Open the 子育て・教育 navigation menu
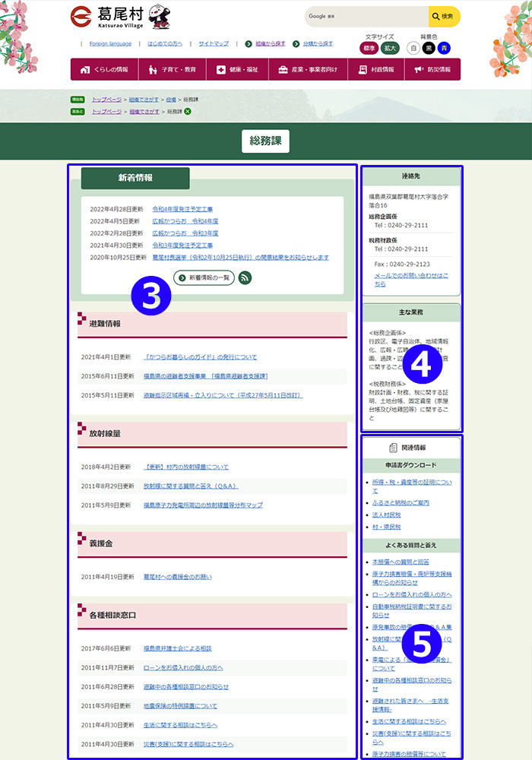Screen dimensions: 532x760 tap(172, 69)
